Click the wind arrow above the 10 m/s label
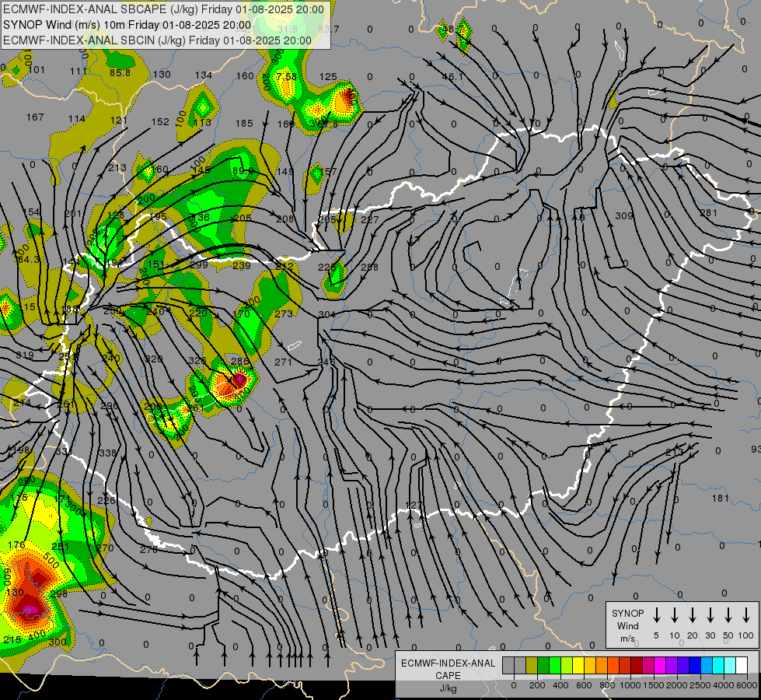Viewport: 761px width, 700px height. pos(675,615)
